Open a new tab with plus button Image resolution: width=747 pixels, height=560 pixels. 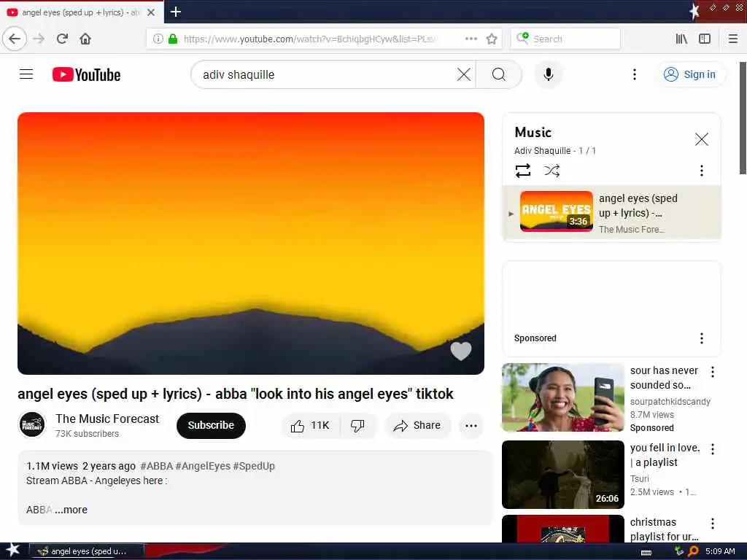175,12
